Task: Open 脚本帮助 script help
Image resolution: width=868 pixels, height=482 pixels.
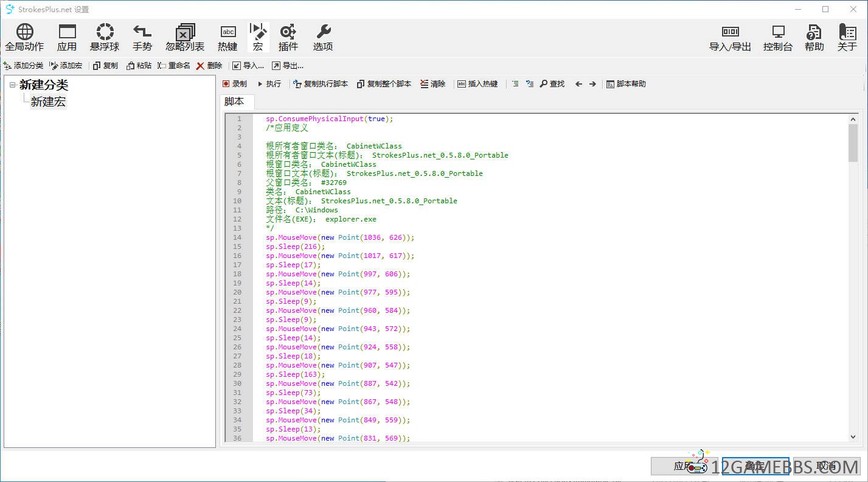Action: (626, 84)
